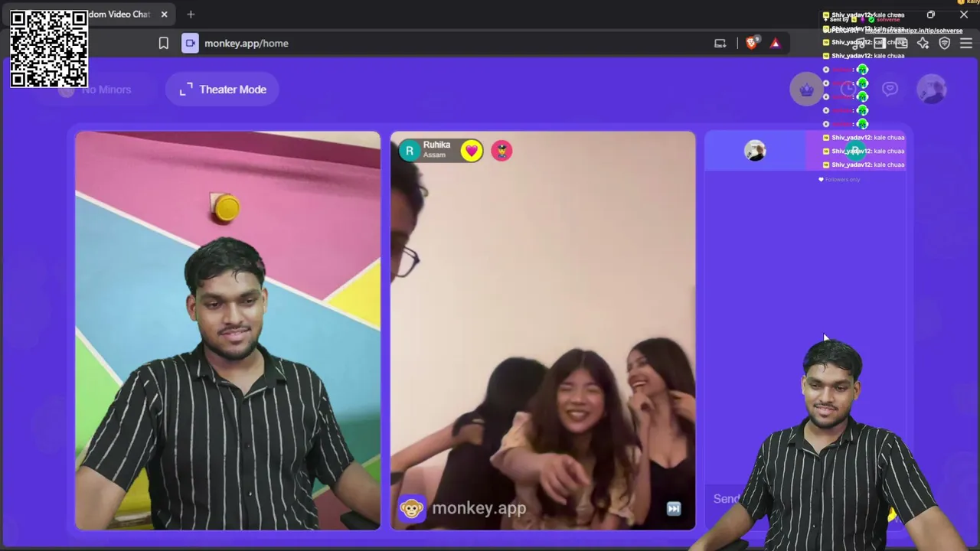Click the name Ruhika on the video
Viewport: 980px width, 551px height.
click(x=436, y=145)
